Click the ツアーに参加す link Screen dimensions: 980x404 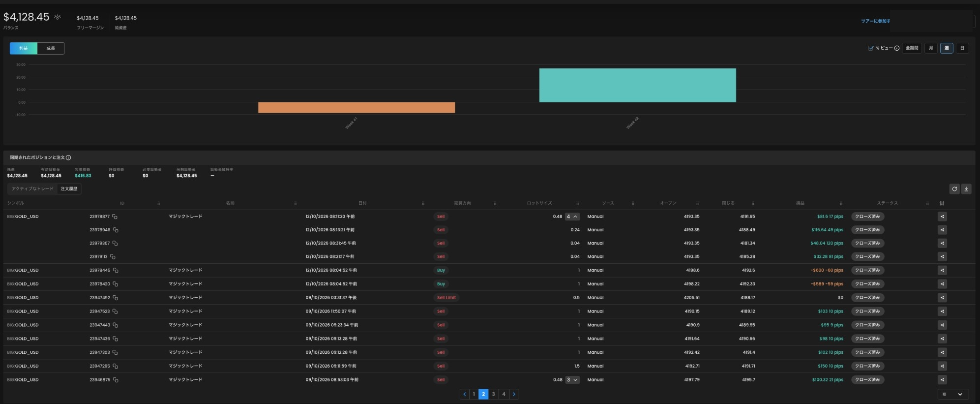pos(875,21)
